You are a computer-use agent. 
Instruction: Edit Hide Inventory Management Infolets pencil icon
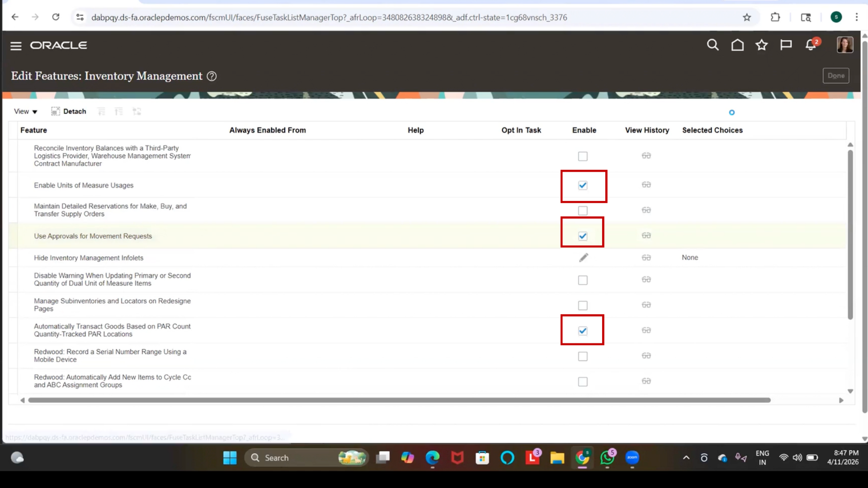584,258
